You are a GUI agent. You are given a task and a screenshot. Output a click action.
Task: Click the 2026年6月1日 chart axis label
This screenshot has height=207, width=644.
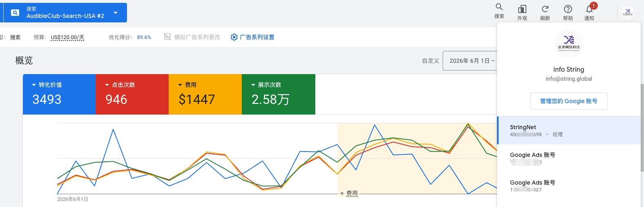(73, 199)
